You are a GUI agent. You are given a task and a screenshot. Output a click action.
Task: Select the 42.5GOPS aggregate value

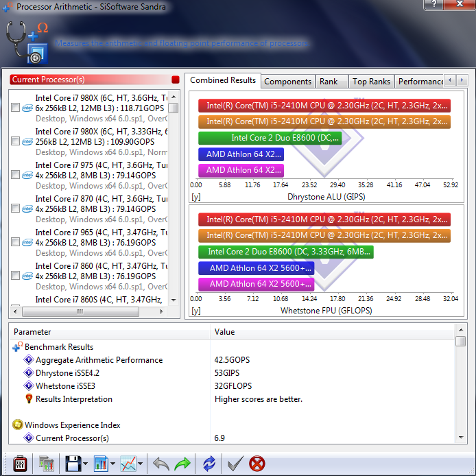click(x=233, y=360)
